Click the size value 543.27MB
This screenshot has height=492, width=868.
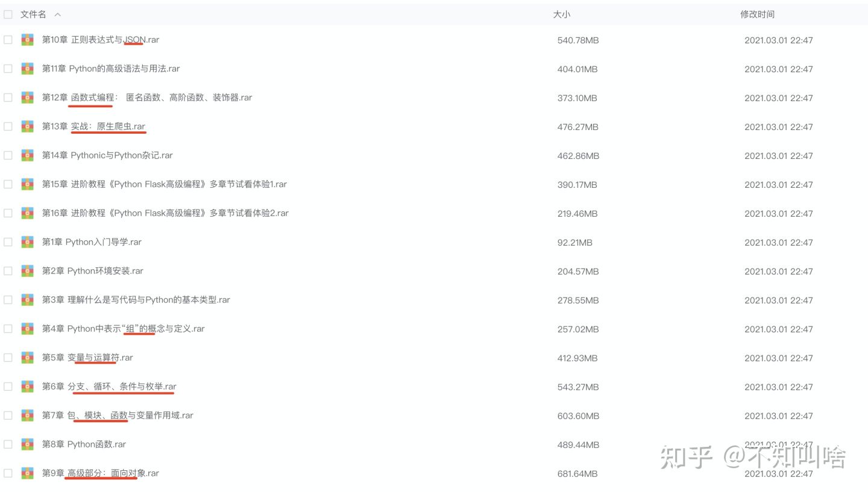click(x=578, y=387)
